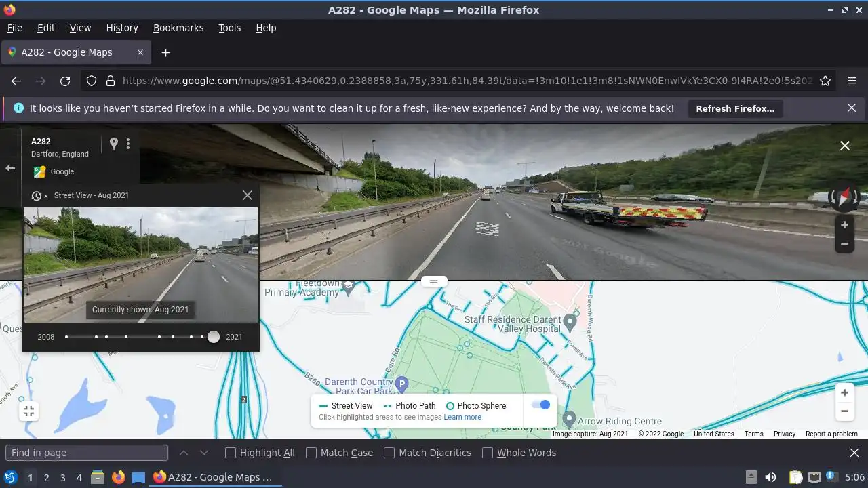Click find previous arrow

tap(184, 453)
